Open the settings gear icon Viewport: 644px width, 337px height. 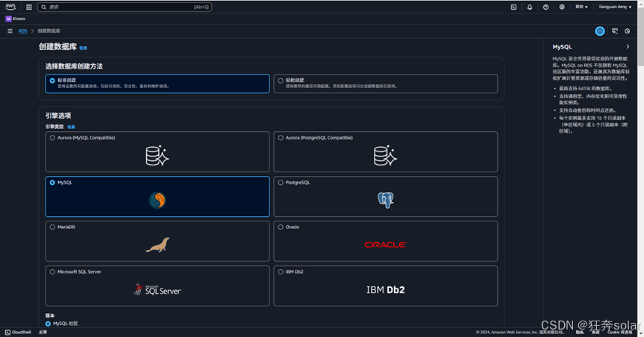pos(562,7)
